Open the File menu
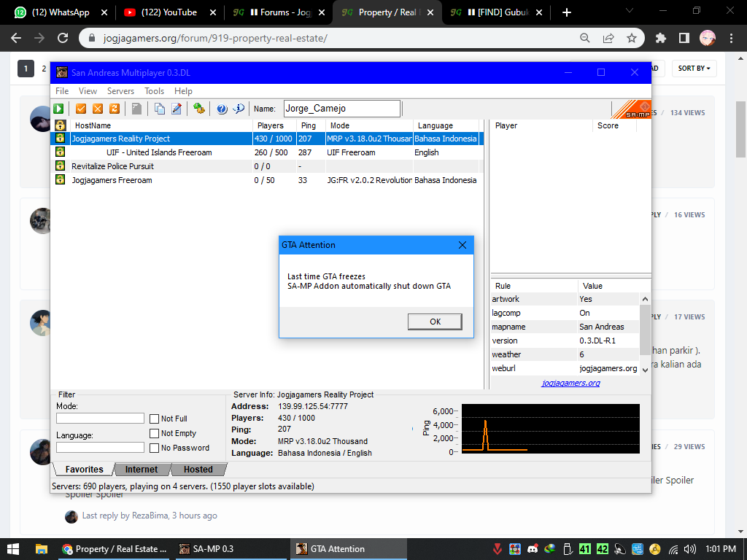The image size is (747, 560). [x=62, y=91]
